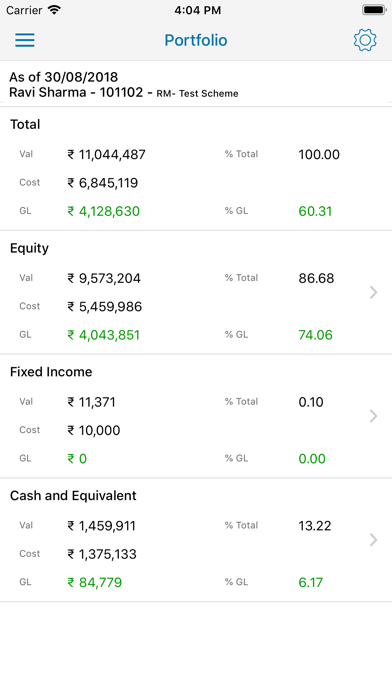Tap the 100.00 percent total figure
This screenshot has height=696, width=392.
[x=319, y=154]
